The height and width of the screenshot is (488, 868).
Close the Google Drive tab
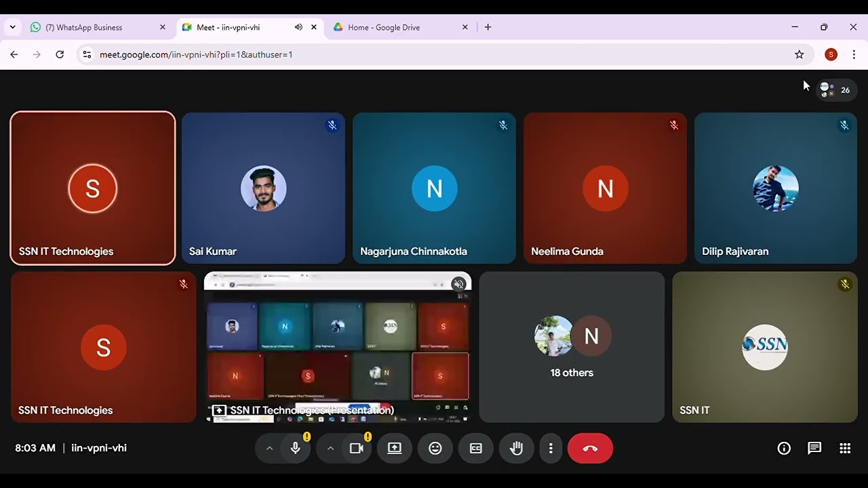tap(465, 27)
